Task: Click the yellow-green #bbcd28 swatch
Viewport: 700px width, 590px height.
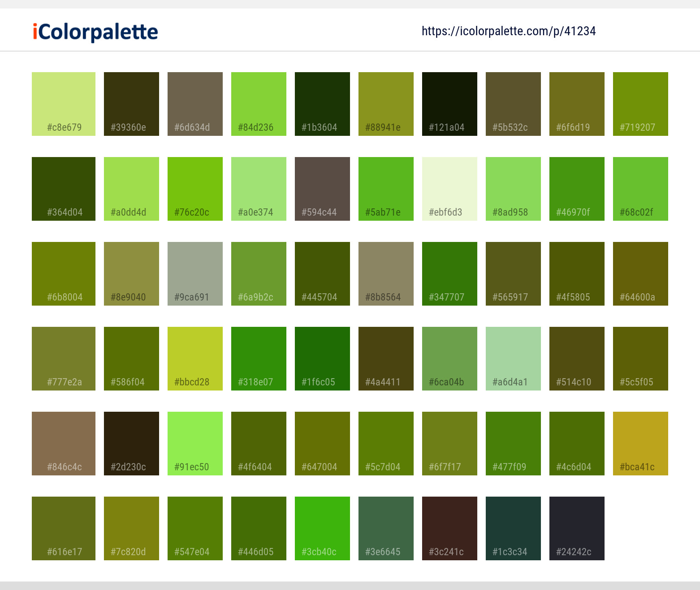Action: [195, 359]
